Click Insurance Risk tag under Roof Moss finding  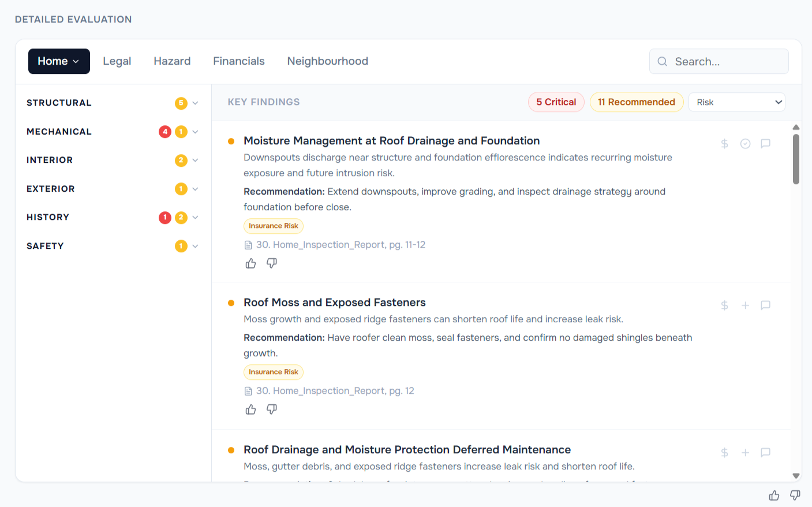pos(274,372)
